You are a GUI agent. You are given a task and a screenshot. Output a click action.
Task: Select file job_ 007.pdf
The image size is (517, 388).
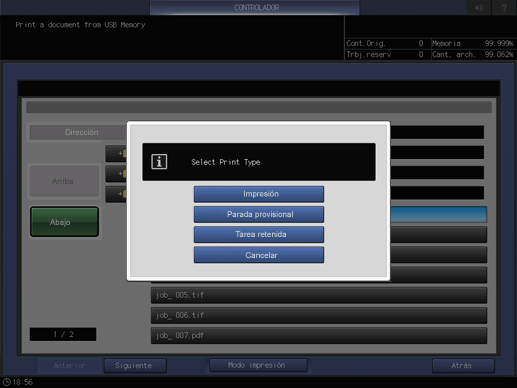(319, 335)
